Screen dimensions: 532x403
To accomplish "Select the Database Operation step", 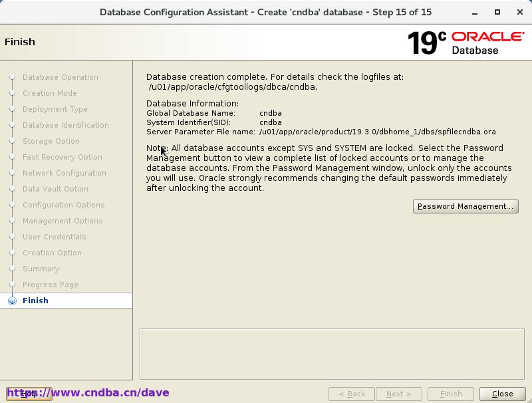I will [61, 77].
